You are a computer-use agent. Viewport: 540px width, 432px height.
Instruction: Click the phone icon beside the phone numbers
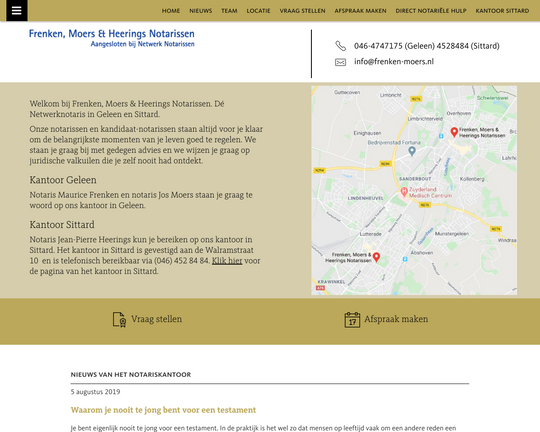coord(340,46)
